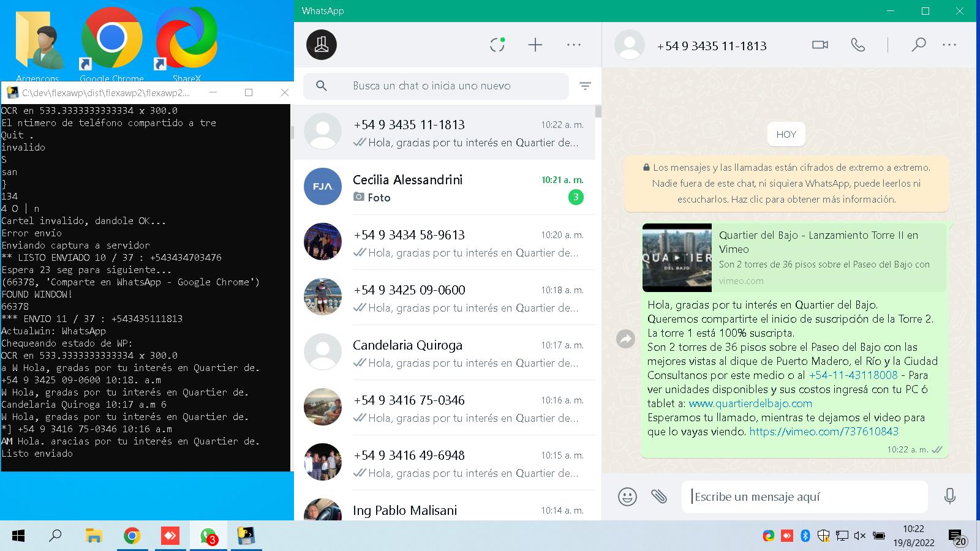980x551 pixels.
Task: Open chat with Ing Pablo Malisani
Action: (x=445, y=506)
